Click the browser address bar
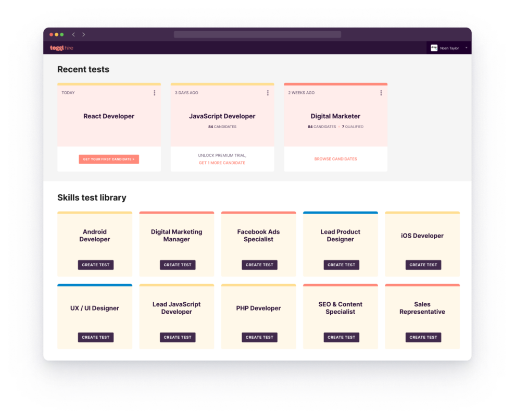 pos(257,34)
